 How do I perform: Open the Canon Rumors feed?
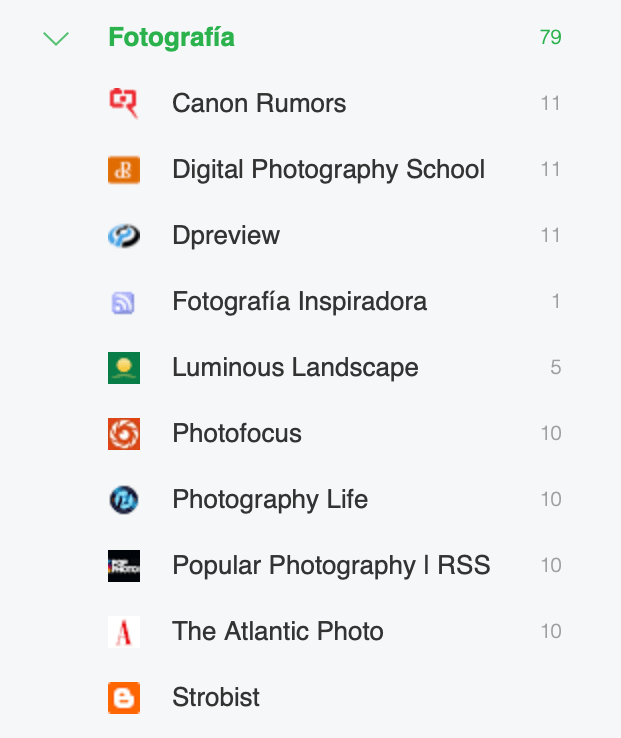tap(259, 103)
